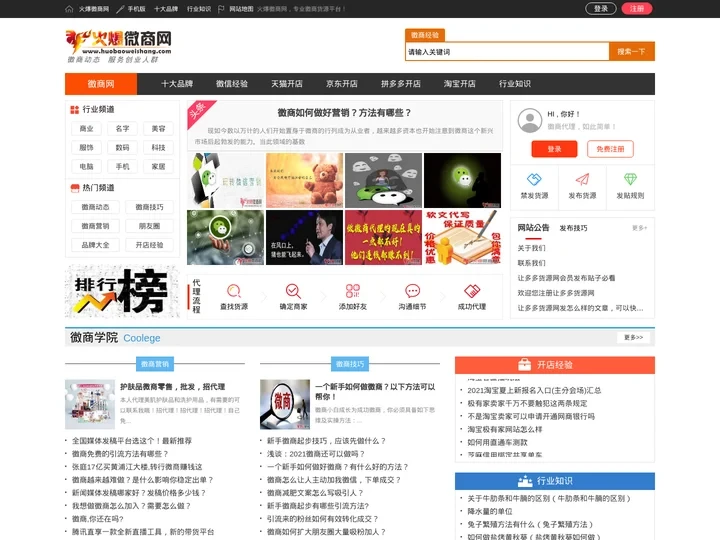Click the keyword search input field

pos(507,52)
